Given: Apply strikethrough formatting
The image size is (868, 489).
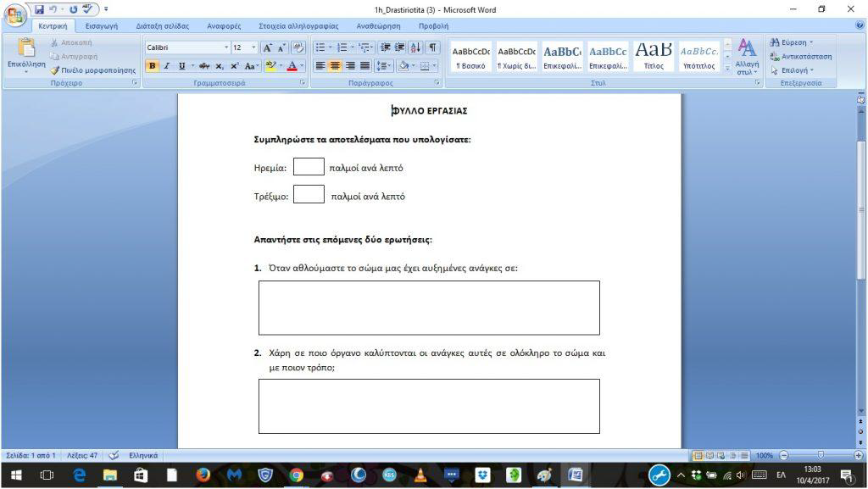Looking at the screenshot, I should click(x=204, y=66).
